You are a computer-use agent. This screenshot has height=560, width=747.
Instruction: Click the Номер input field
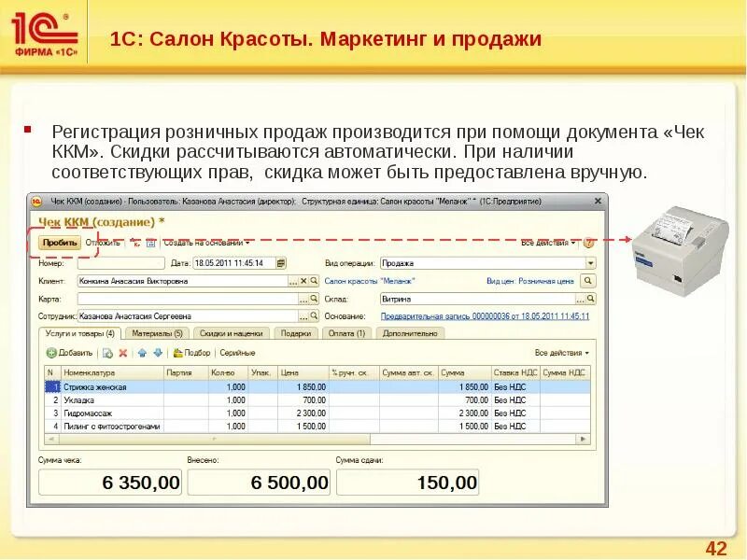tap(121, 263)
